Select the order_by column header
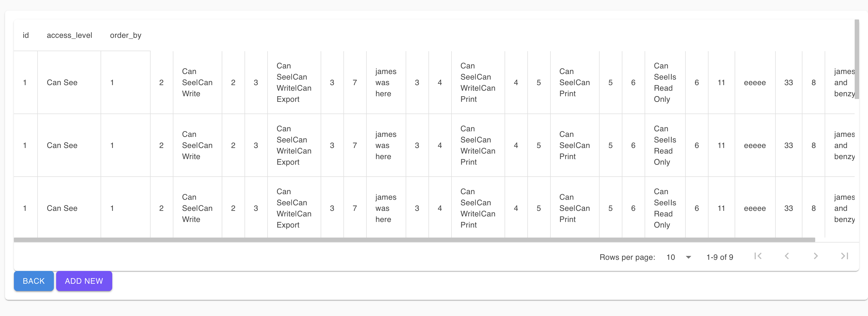Screen dimensions: 868x316 tap(125, 35)
